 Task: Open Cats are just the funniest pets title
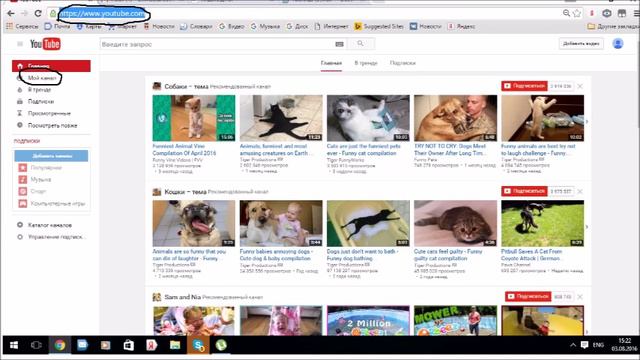pyautogui.click(x=364, y=150)
